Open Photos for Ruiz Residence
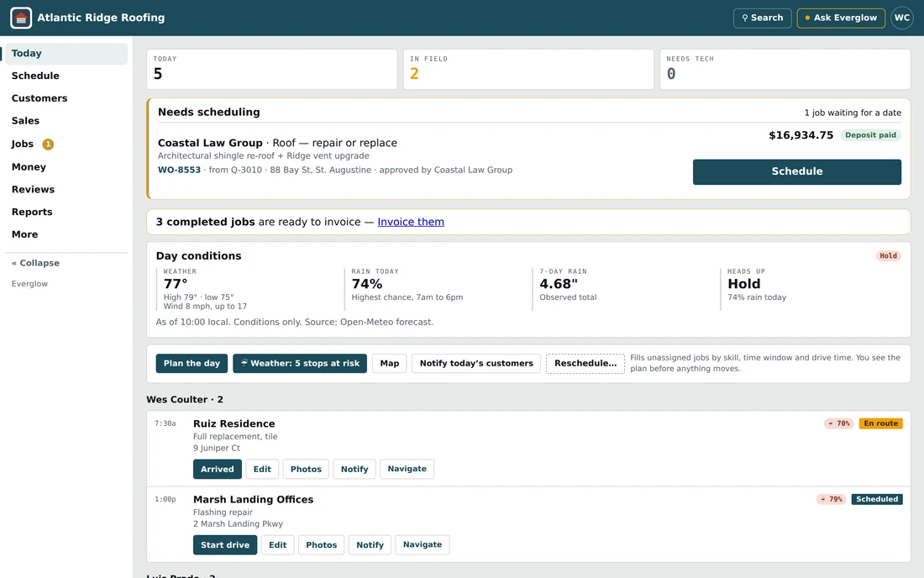The height and width of the screenshot is (578, 924). coord(306,469)
